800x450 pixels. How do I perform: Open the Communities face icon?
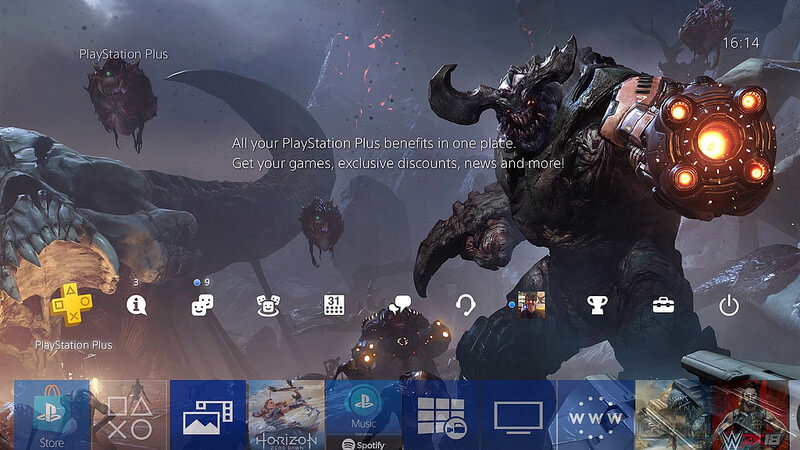point(267,305)
